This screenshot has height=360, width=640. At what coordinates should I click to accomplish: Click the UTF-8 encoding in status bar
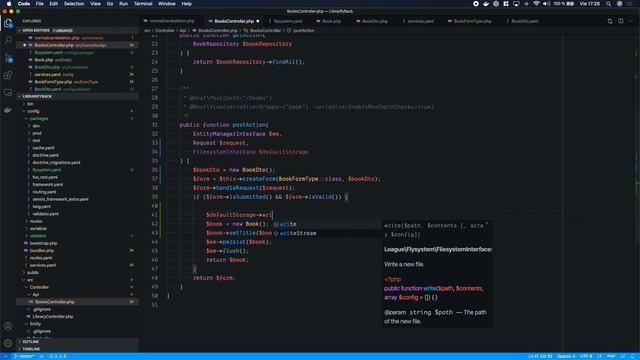click(586, 356)
